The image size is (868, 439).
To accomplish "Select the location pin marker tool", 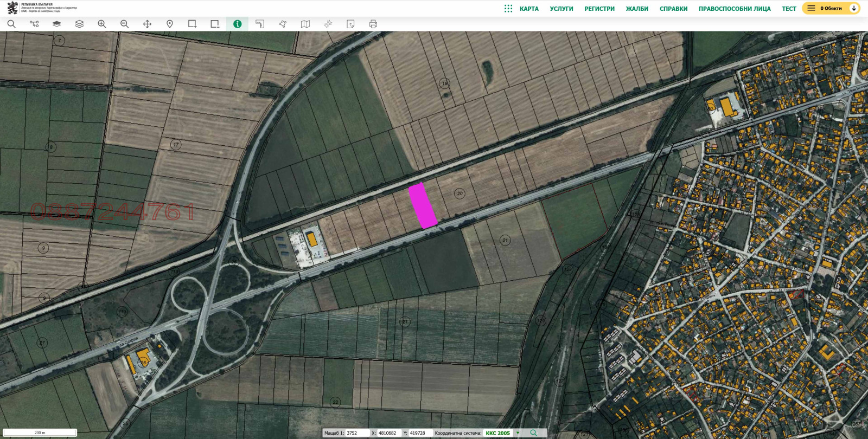I will point(170,24).
